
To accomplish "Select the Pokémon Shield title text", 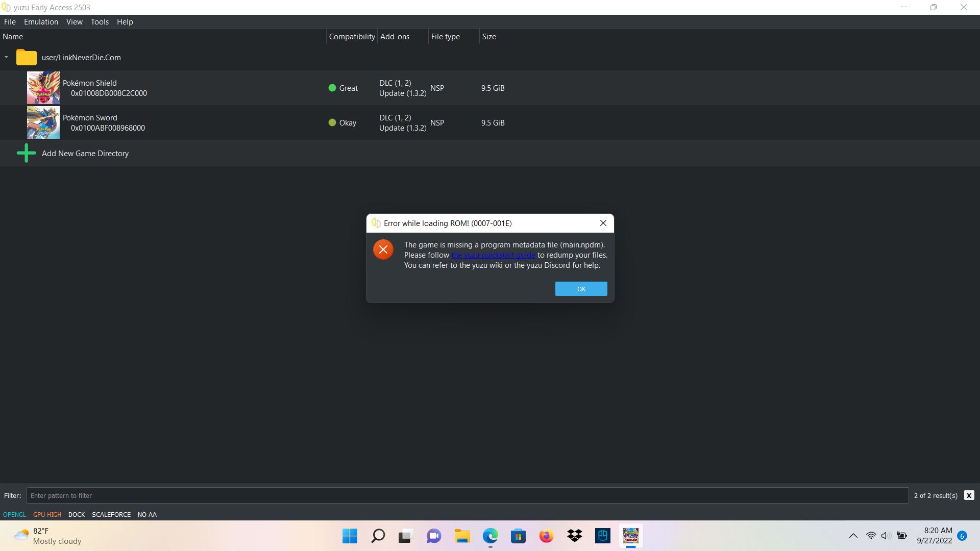I will coord(90,83).
